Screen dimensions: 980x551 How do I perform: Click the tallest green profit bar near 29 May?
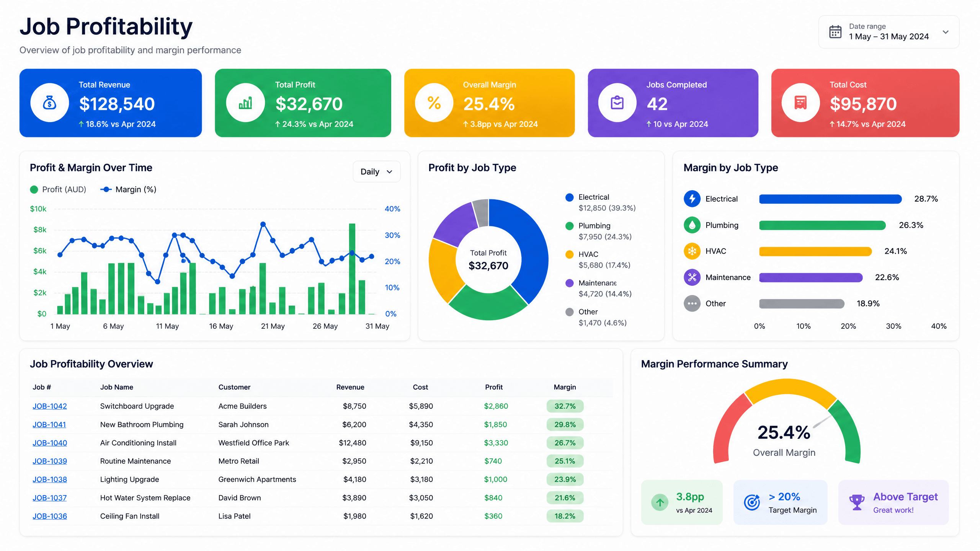click(352, 269)
